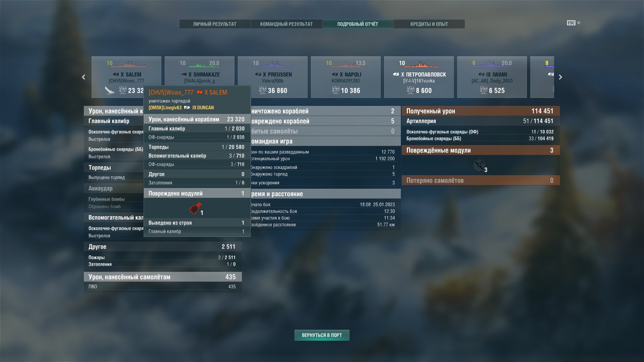
Task: Select the X Петропавловск ship card
Action: click(419, 77)
